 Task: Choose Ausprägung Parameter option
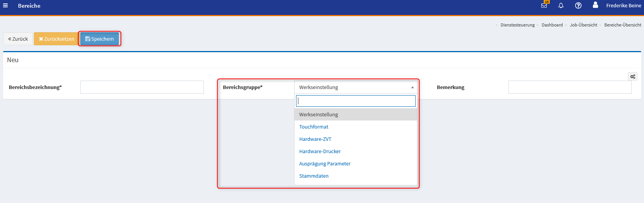pos(325,163)
